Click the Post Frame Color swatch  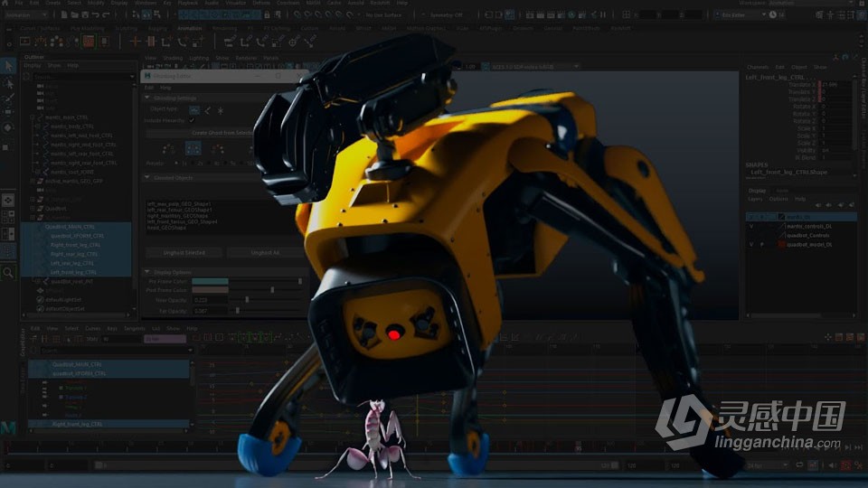[x=210, y=290]
